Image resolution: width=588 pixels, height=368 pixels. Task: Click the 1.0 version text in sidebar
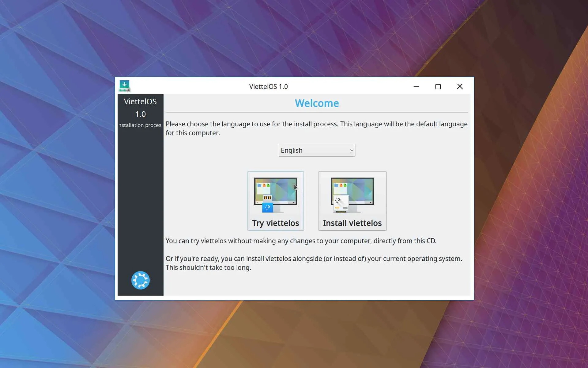[x=140, y=114]
